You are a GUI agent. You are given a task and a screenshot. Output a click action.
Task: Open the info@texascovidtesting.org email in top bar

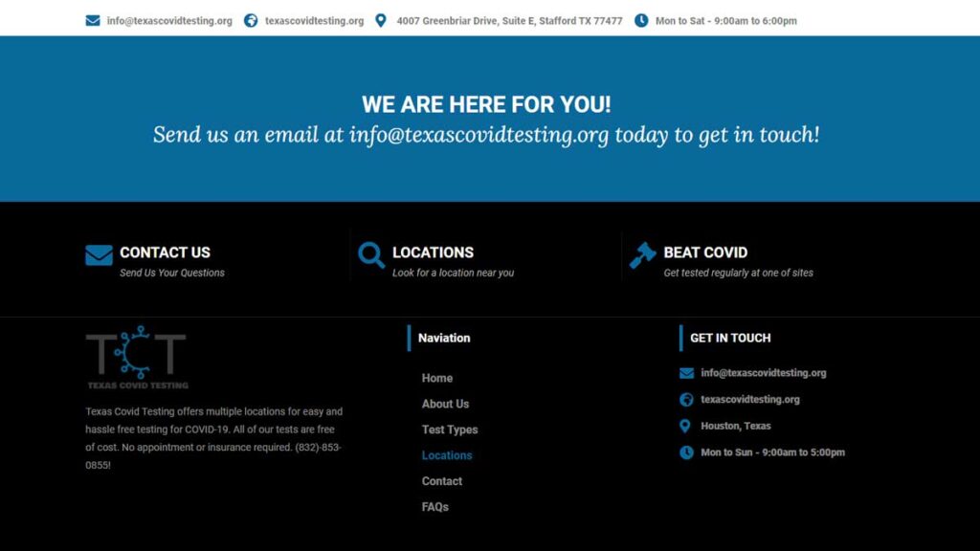(169, 21)
